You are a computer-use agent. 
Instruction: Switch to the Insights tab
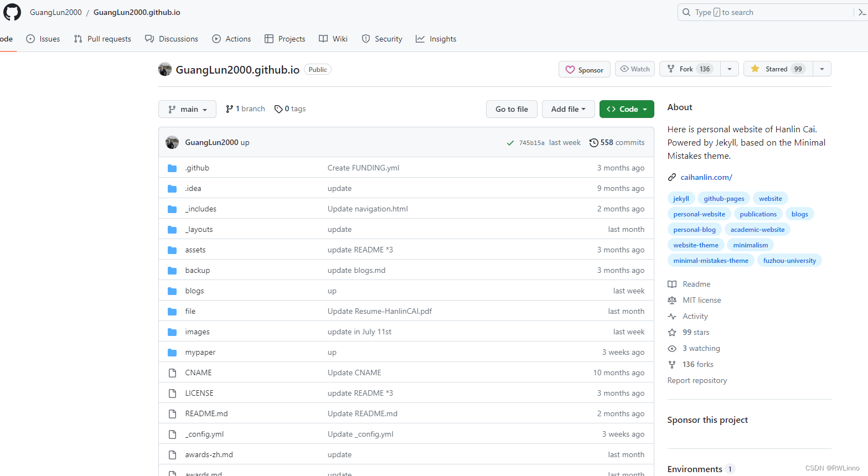point(436,39)
